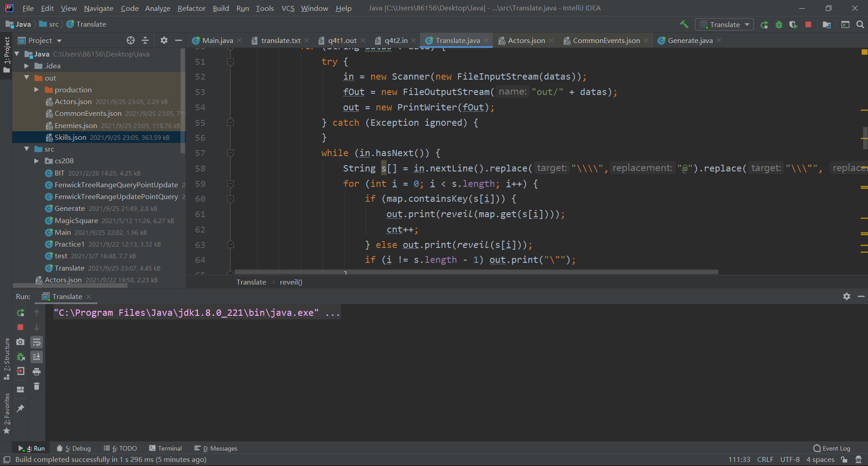
Task: Open 6: TODO tool window
Action: pyautogui.click(x=120, y=448)
